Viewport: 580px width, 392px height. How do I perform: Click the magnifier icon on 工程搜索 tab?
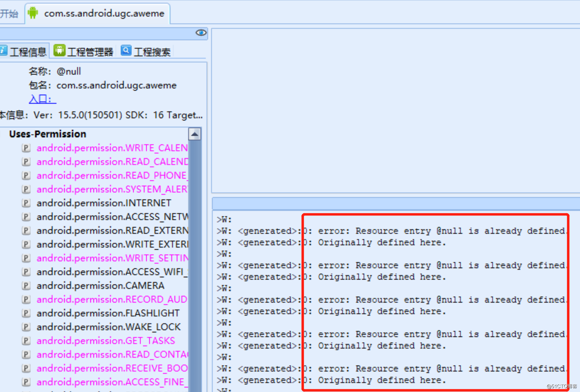click(126, 50)
